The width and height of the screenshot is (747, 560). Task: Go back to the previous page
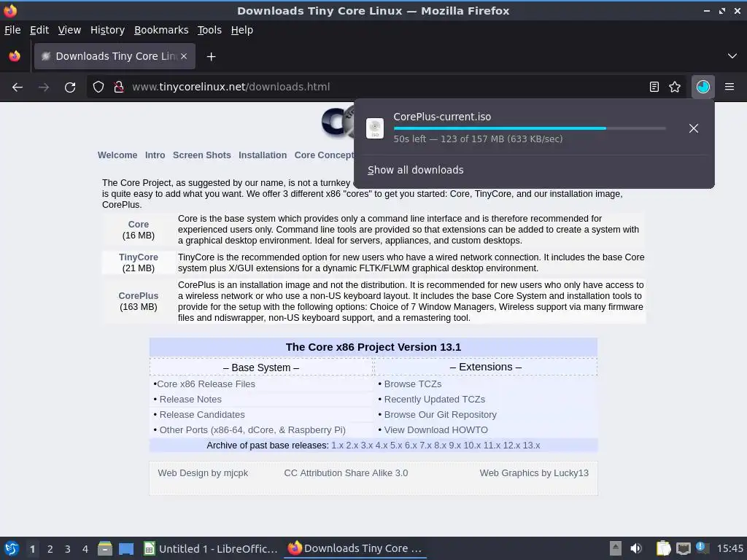(18, 87)
